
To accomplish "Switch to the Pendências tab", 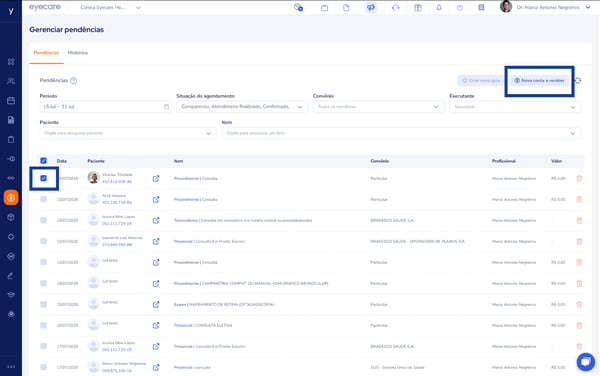I will 46,53.
